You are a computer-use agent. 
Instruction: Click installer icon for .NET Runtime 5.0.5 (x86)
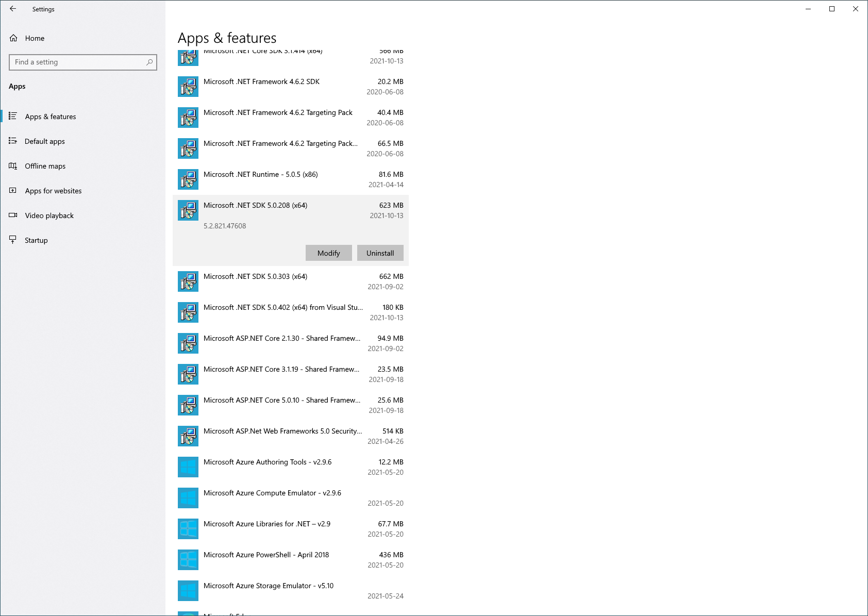188,179
